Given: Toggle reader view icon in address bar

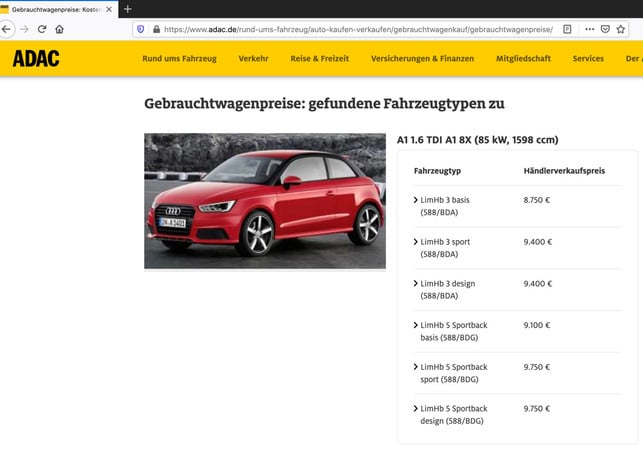Looking at the screenshot, I should coord(567,29).
